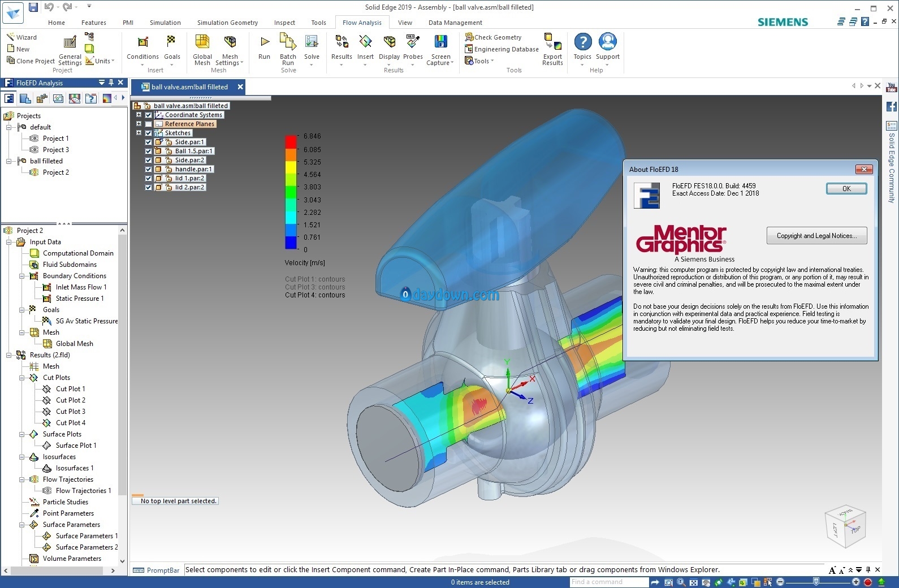
Task: Uncheck the Side.par:1 component
Action: pyautogui.click(x=149, y=142)
